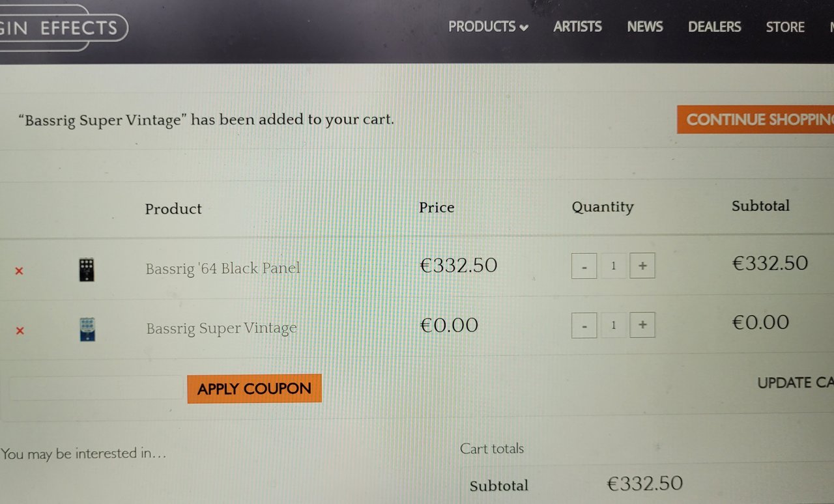Click the Update Cart button
Viewport: 834px width, 504px height.
796,383
